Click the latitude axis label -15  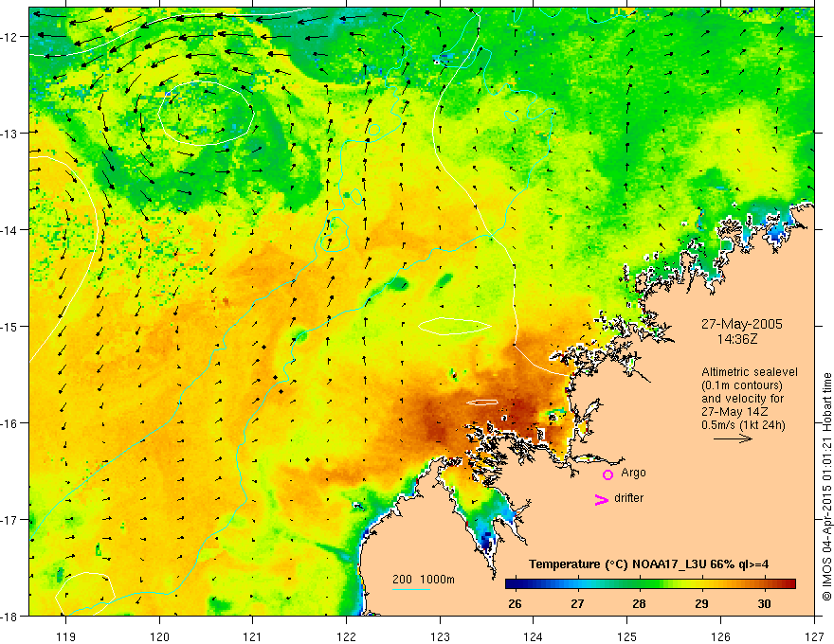click(x=10, y=326)
